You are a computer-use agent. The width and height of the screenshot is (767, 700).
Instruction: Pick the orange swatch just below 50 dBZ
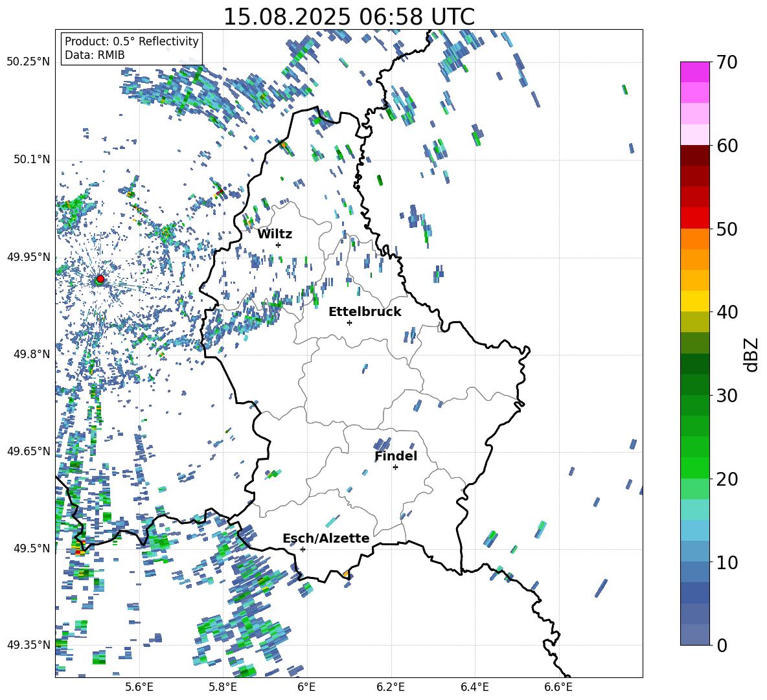[695, 238]
